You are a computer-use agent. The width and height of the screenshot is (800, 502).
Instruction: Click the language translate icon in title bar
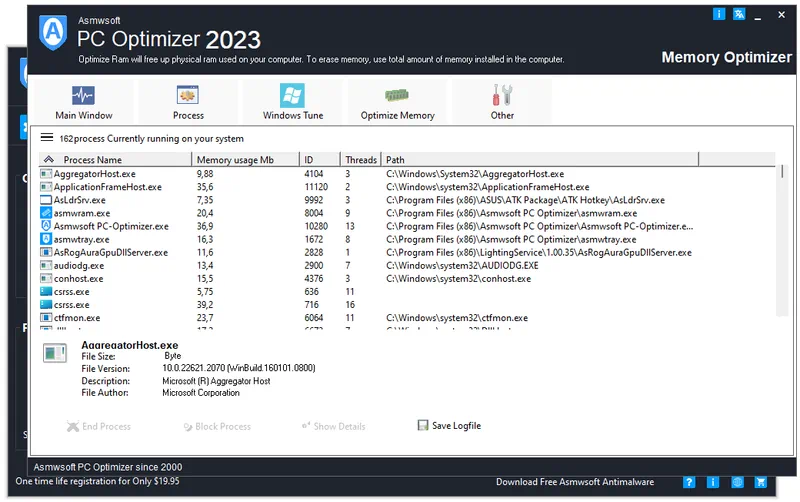[x=739, y=14]
